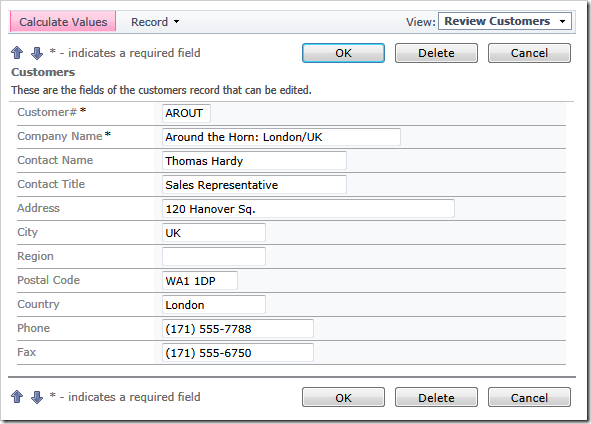The image size is (591, 424).
Task: Click the Customers section heading
Action: point(43,72)
